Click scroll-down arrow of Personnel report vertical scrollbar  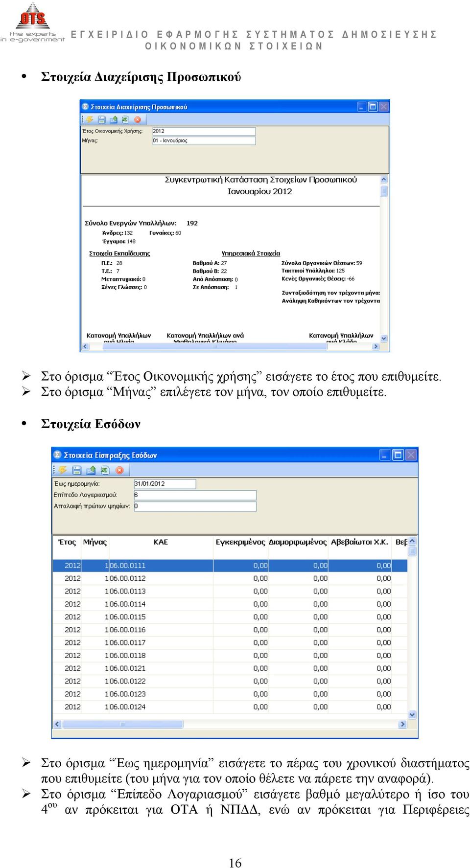click(384, 338)
